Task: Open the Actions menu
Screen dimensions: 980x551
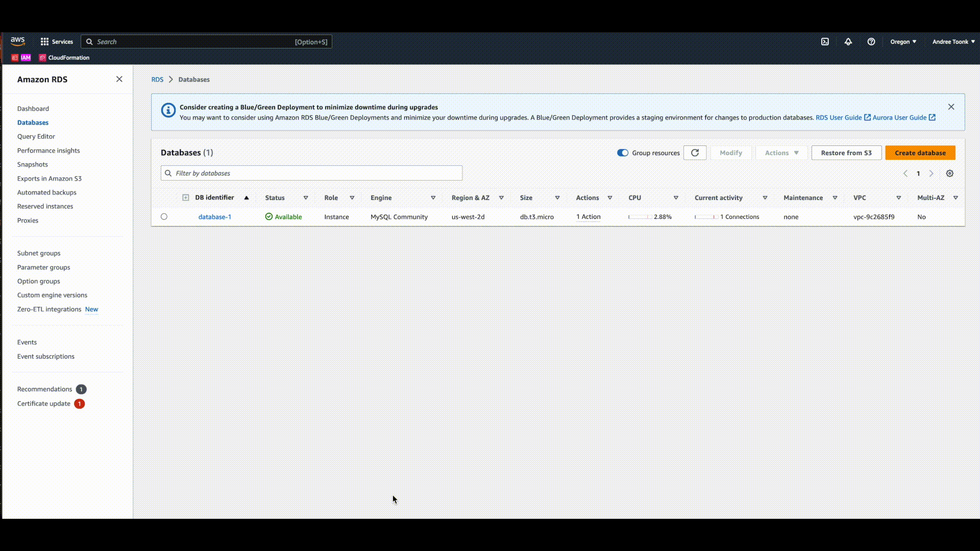Action: click(x=781, y=153)
